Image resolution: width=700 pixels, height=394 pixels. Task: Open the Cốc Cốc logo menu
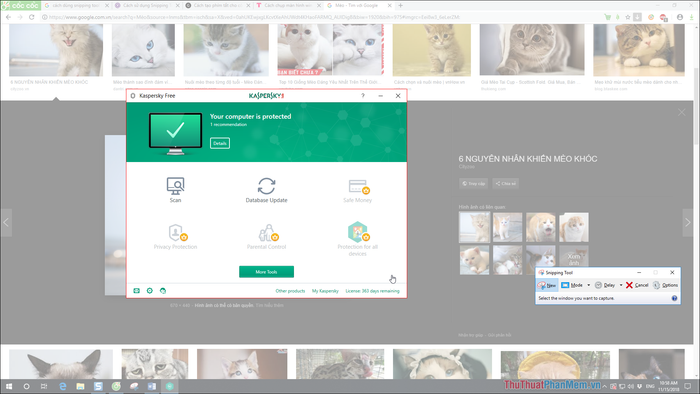(21, 5)
